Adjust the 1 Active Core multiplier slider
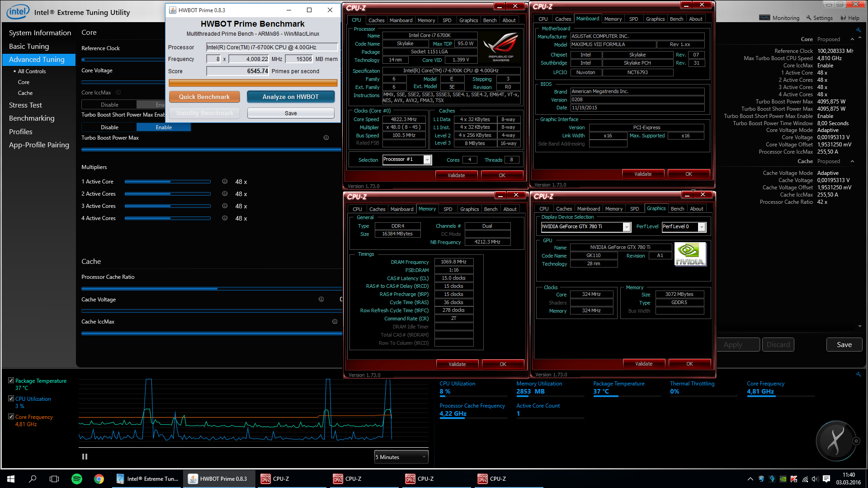The width and height of the screenshot is (868, 488). pyautogui.click(x=167, y=182)
